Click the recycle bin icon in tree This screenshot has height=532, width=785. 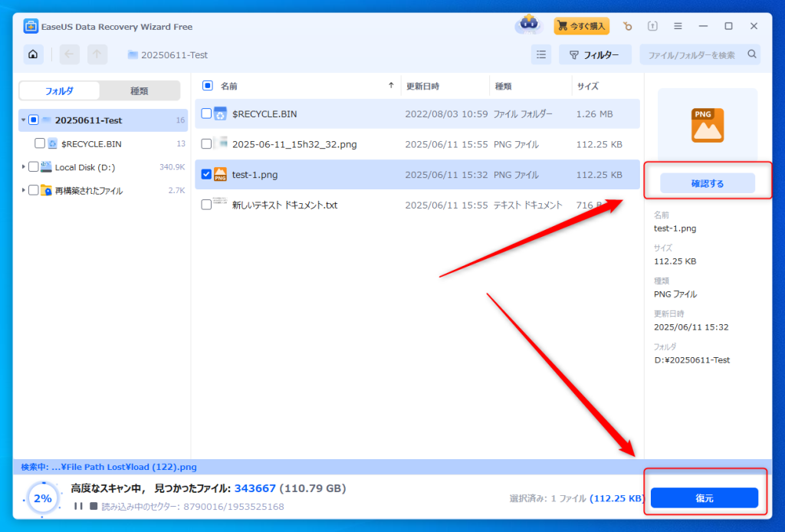(53, 143)
